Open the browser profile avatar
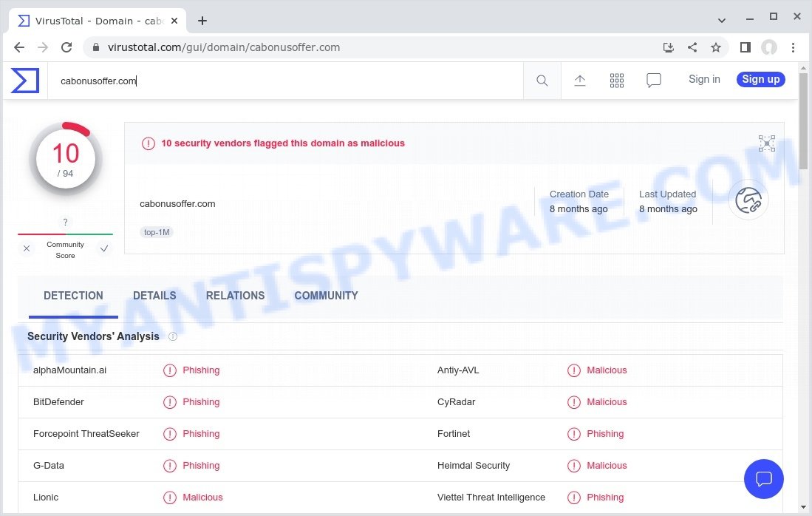 [769, 47]
